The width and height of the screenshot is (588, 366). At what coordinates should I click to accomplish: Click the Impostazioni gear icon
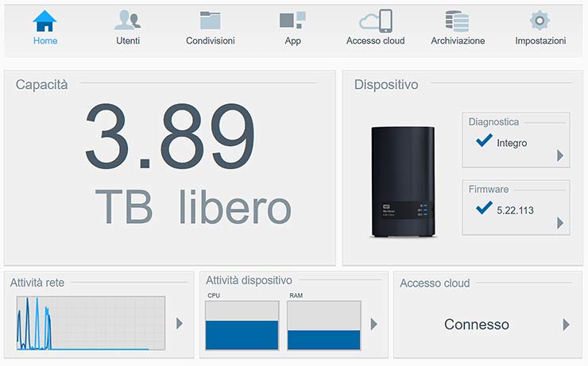pyautogui.click(x=540, y=20)
